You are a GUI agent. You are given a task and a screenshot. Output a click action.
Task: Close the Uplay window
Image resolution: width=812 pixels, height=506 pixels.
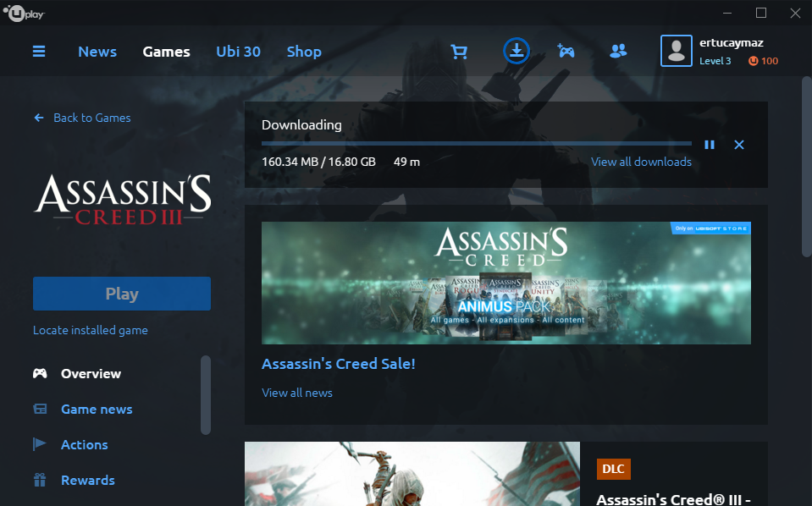[x=795, y=13]
